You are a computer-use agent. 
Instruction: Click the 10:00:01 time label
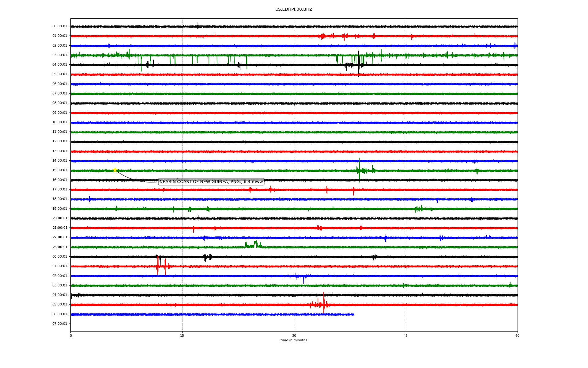point(60,122)
